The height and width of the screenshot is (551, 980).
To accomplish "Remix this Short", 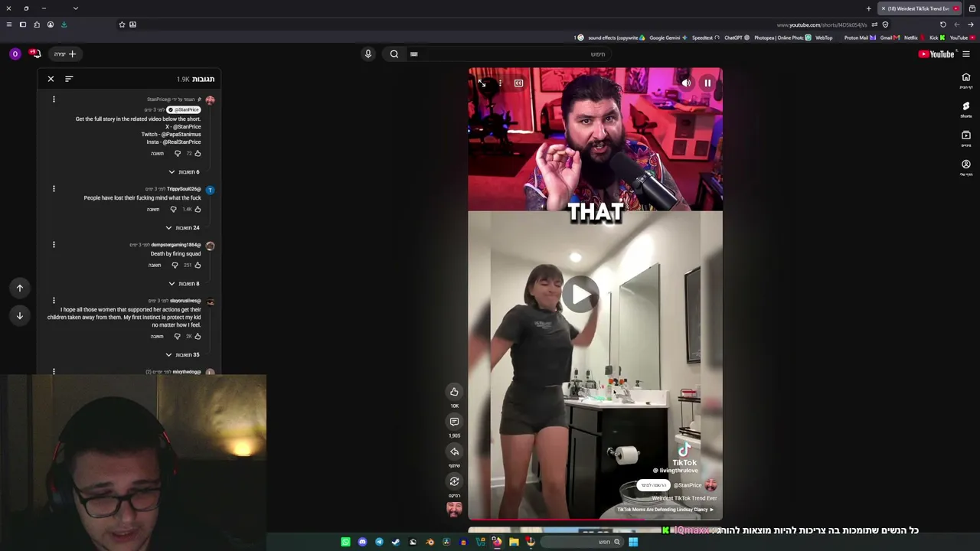I will tap(454, 481).
